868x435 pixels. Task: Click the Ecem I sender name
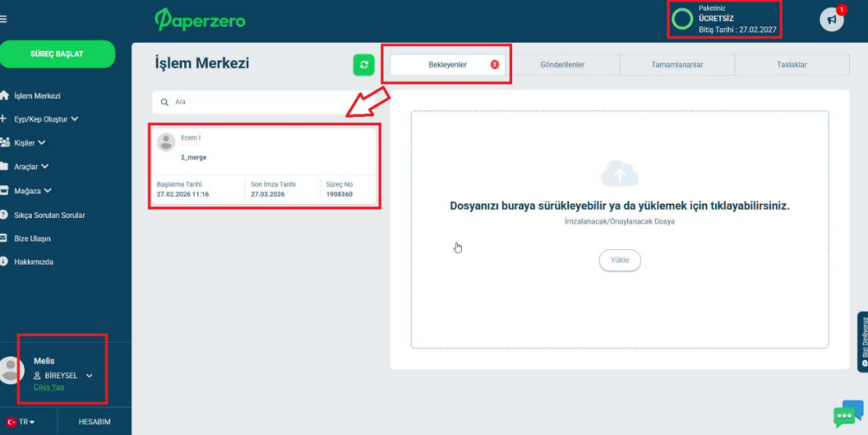coord(191,137)
